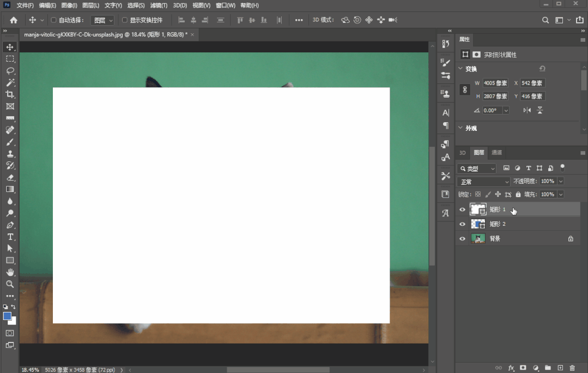
Task: Select the Eraser tool
Action: (10, 177)
